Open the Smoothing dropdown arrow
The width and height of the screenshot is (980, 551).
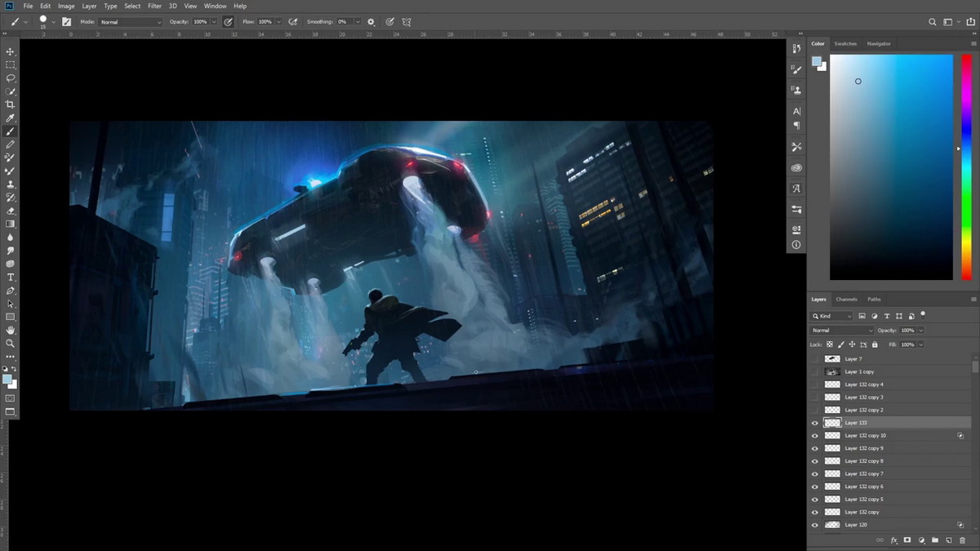point(356,22)
